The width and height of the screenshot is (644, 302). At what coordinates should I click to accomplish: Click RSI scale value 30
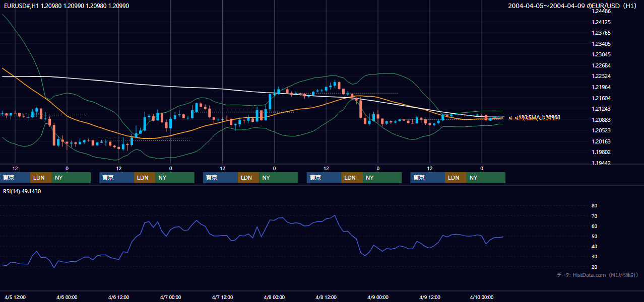coord(594,257)
